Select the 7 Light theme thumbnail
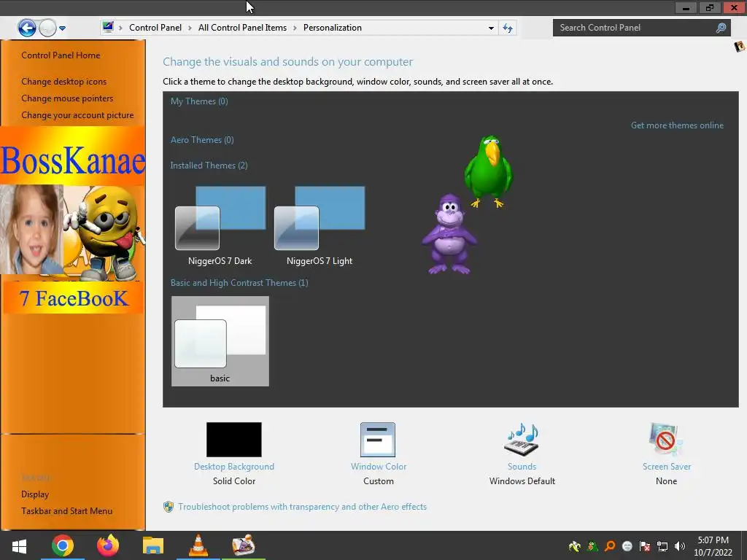 coord(320,225)
